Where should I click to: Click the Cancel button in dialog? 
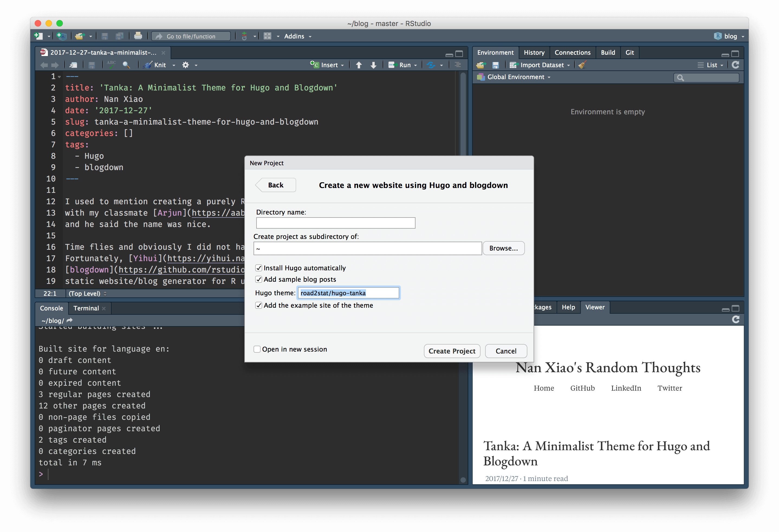pos(506,351)
